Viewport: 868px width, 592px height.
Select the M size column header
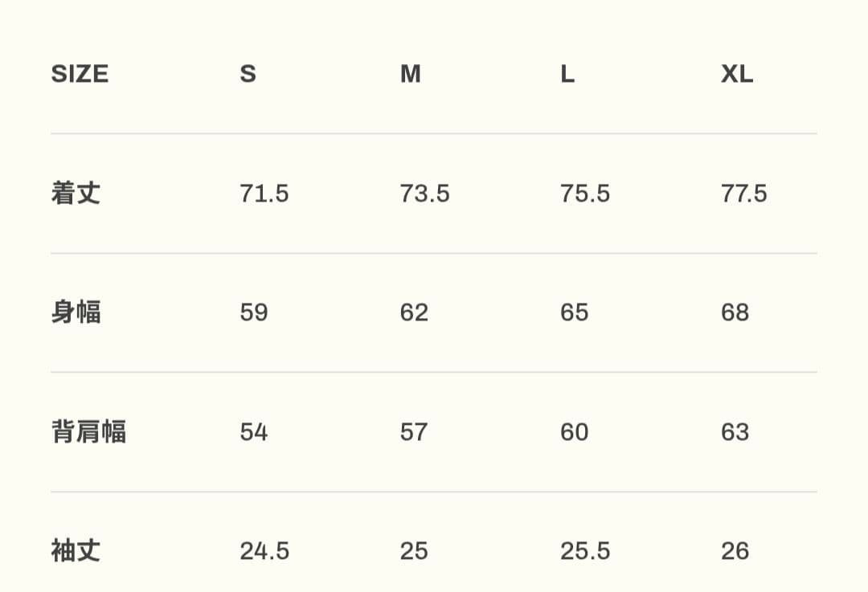pyautogui.click(x=410, y=74)
